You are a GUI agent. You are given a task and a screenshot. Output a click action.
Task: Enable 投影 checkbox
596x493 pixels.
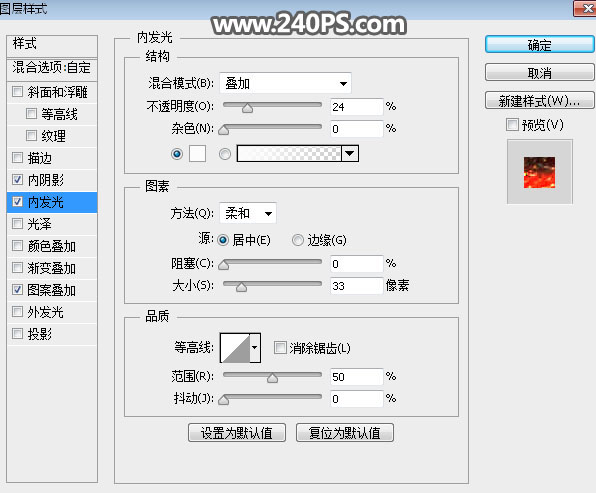click(17, 334)
